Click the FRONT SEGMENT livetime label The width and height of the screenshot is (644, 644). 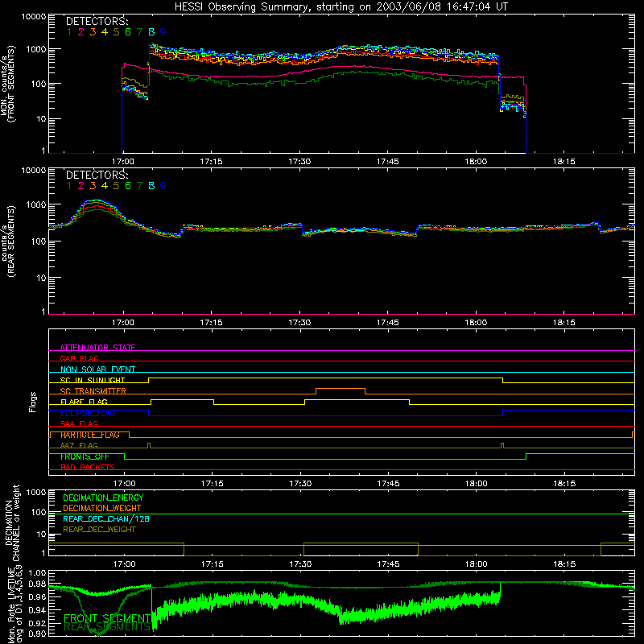pos(107,618)
